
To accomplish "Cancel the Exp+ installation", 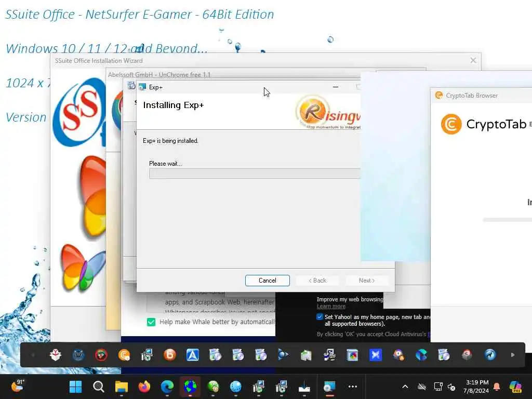I will coord(268,281).
